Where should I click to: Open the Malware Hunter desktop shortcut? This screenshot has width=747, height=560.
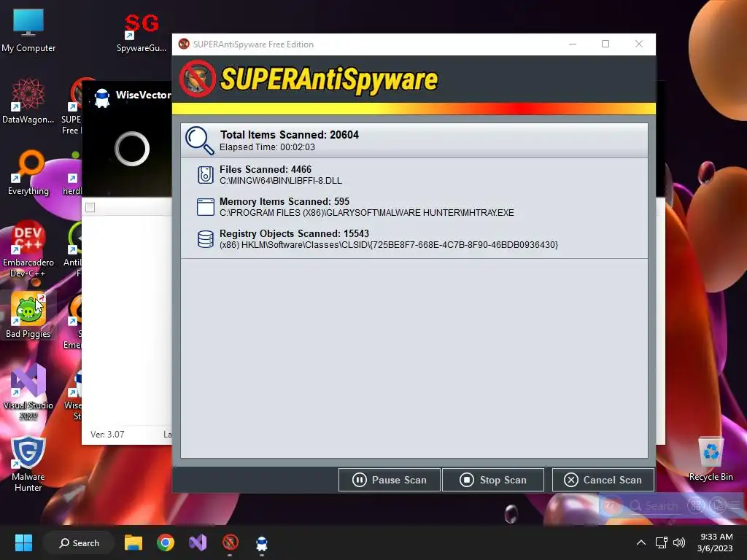click(x=28, y=464)
